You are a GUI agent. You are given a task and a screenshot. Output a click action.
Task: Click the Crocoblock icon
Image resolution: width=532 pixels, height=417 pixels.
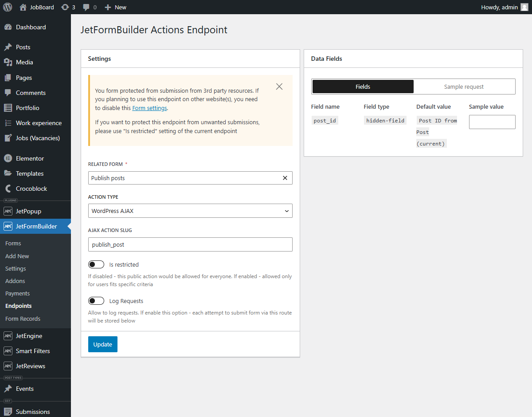[8, 189]
